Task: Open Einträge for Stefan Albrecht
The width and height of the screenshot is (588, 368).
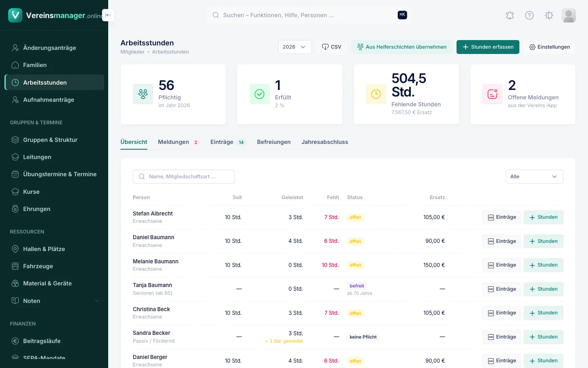Action: click(502, 218)
